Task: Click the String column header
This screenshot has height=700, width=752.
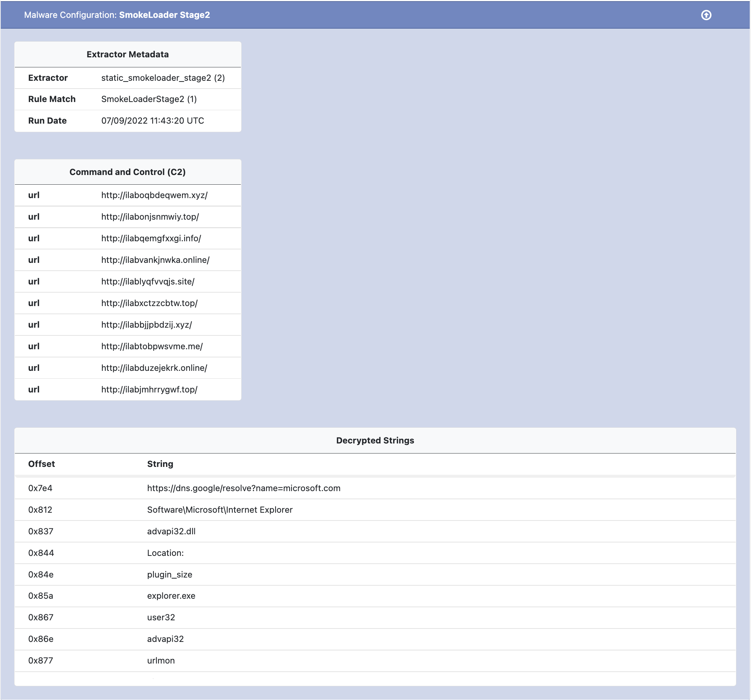Action: pos(160,464)
